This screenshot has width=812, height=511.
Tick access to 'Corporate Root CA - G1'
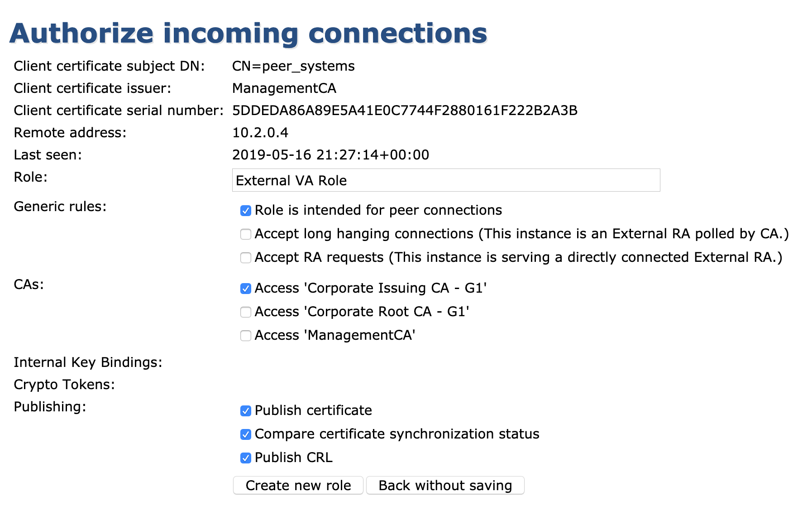pyautogui.click(x=246, y=312)
